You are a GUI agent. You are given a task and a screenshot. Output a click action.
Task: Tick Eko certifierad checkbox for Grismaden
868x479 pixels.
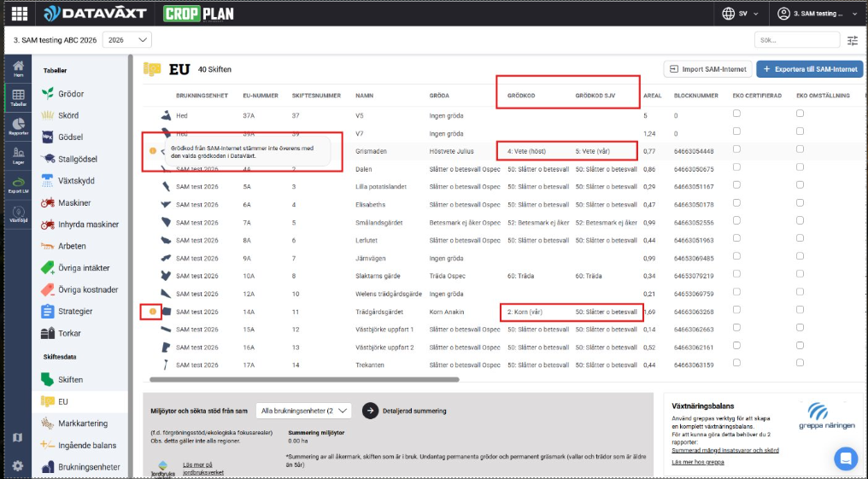736,150
